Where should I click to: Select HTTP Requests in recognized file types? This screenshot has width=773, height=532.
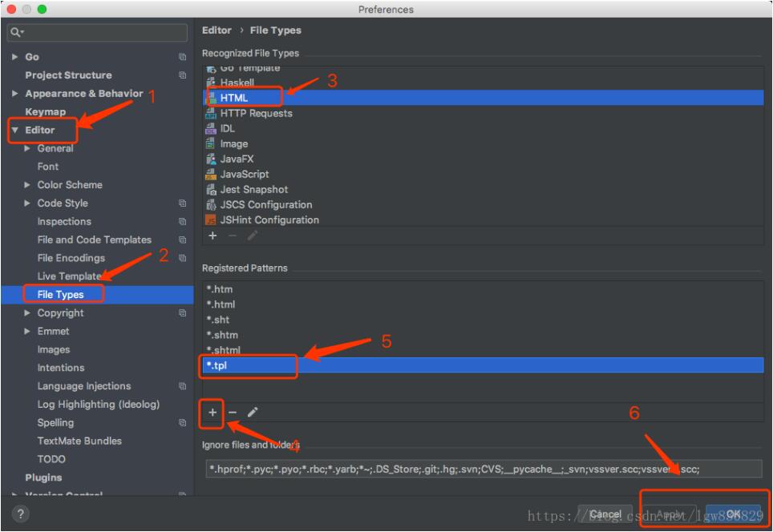[483, 113]
